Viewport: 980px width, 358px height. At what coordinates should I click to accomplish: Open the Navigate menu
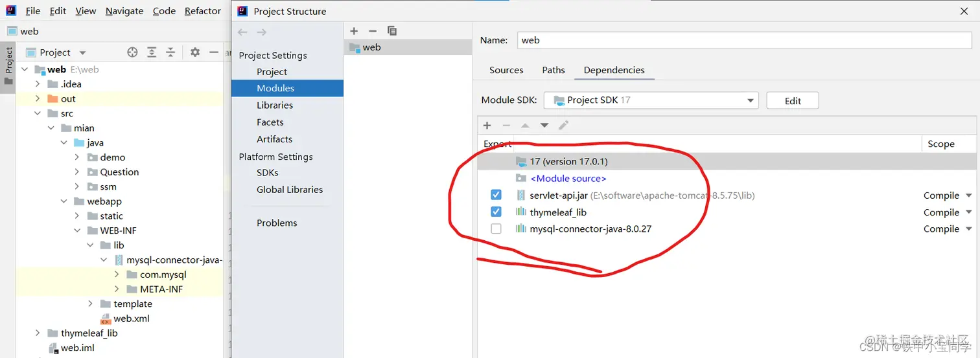124,11
